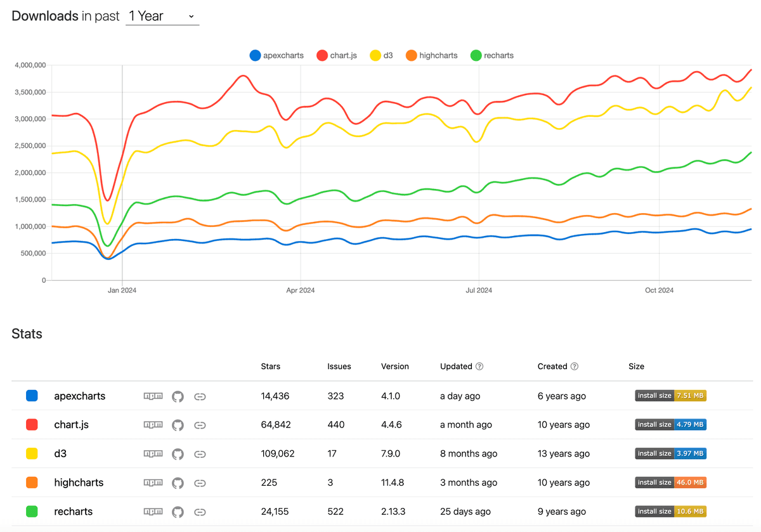Screen dimensions: 761x532
Task: Click the npm icon for chart.js
Action: [x=152, y=425]
